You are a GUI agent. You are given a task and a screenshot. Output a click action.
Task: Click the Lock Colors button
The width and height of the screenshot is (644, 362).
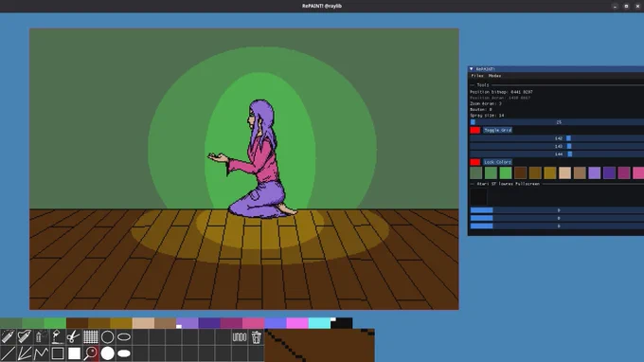click(x=497, y=162)
